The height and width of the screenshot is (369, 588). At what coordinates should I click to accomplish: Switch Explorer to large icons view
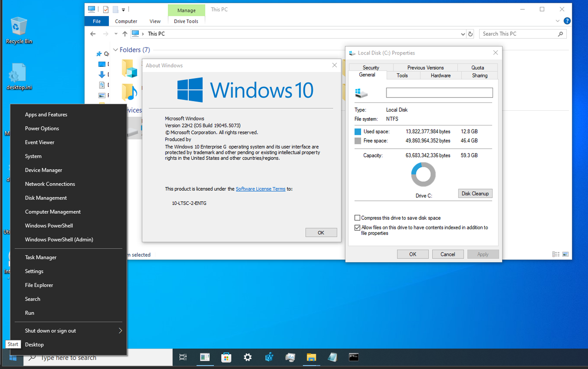(565, 254)
